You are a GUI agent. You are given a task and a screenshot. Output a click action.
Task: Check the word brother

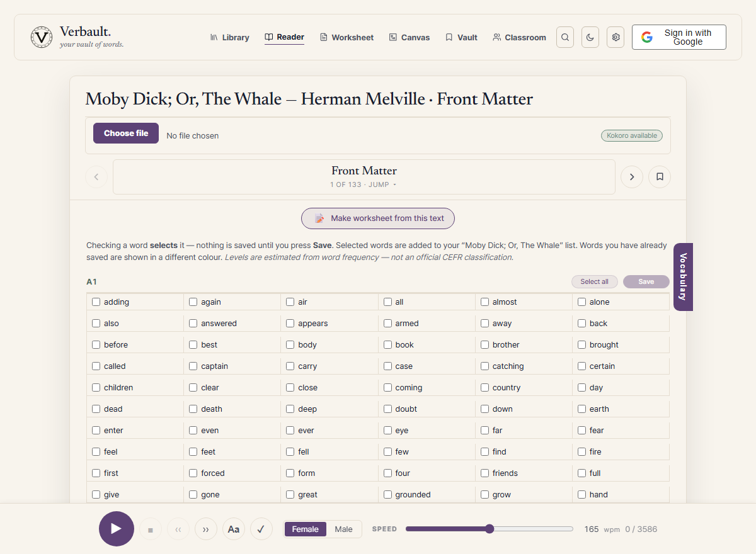[x=485, y=345]
